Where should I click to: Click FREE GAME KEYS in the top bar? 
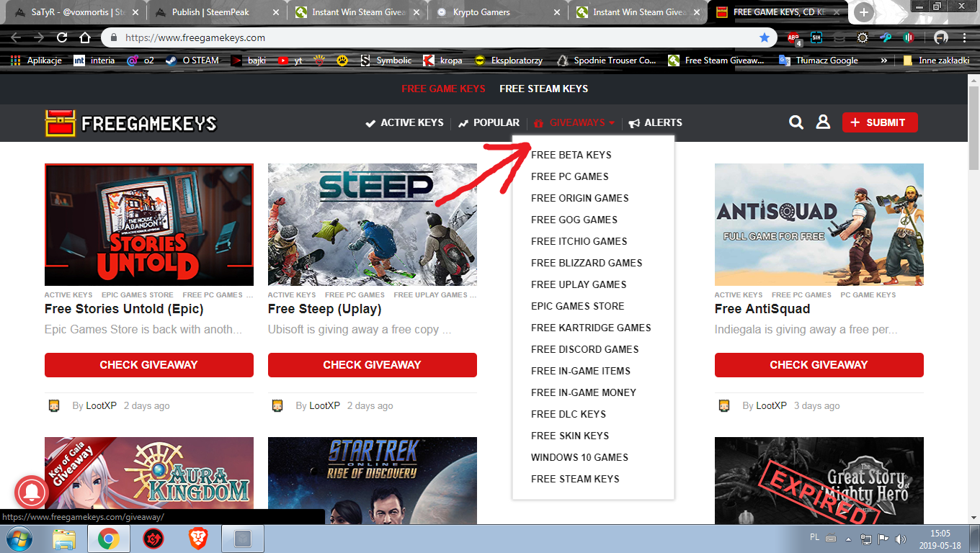click(x=443, y=89)
